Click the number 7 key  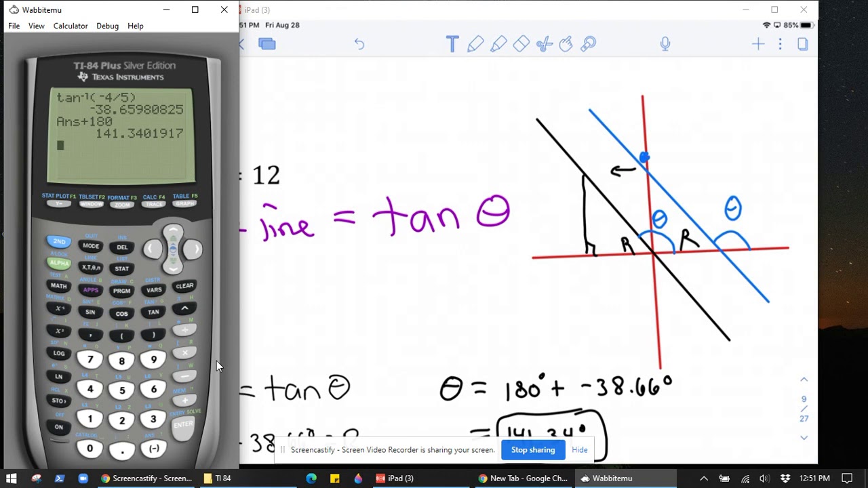(x=90, y=360)
